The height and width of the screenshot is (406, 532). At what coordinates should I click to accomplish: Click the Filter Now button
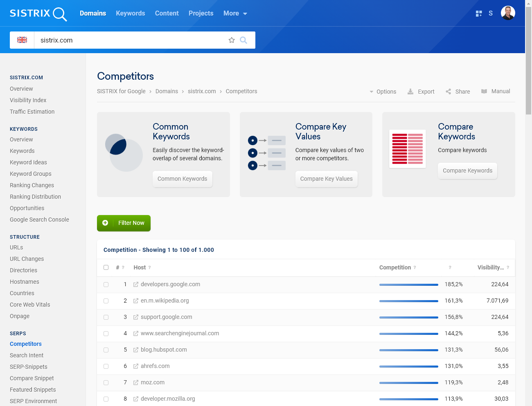pyautogui.click(x=124, y=223)
